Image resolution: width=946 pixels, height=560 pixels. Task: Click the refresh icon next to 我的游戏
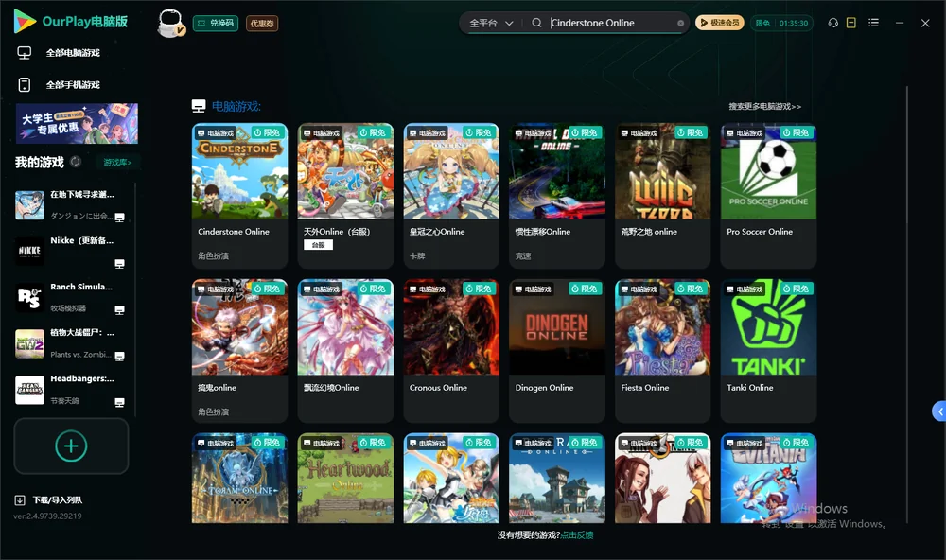(x=76, y=162)
